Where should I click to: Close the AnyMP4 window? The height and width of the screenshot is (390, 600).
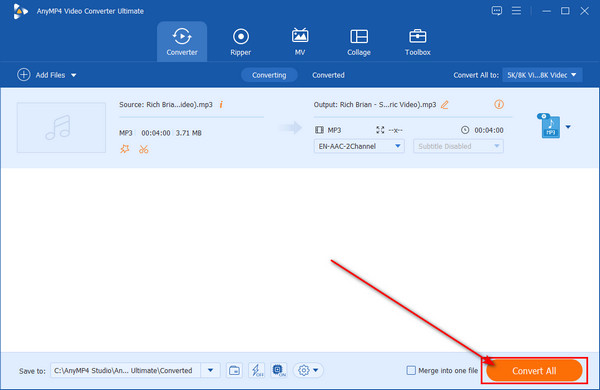pyautogui.click(x=584, y=11)
